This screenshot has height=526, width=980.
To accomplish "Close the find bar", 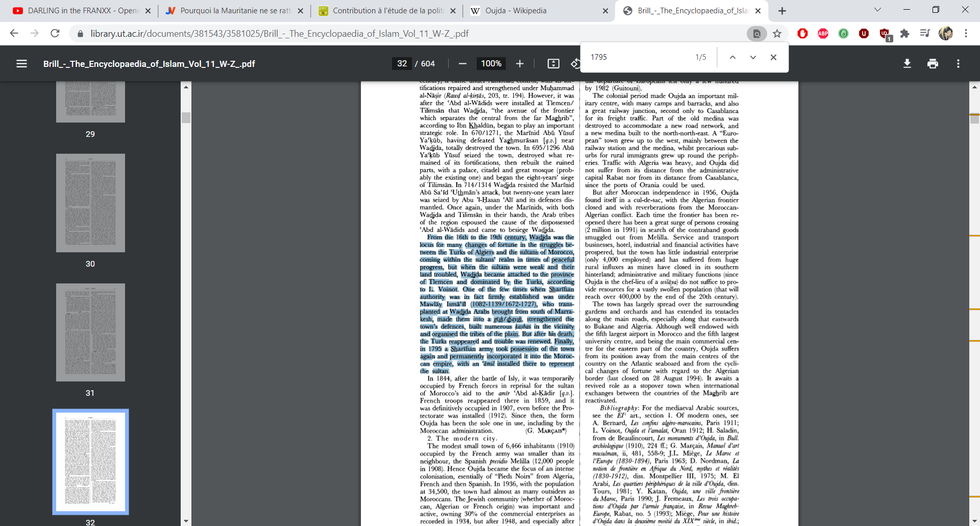I will point(773,57).
